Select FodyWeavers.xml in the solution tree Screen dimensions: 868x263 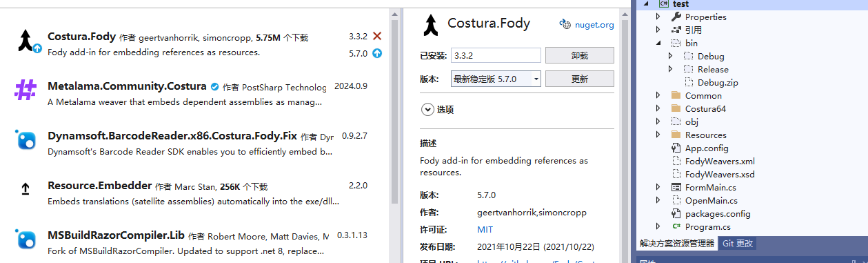(x=720, y=161)
